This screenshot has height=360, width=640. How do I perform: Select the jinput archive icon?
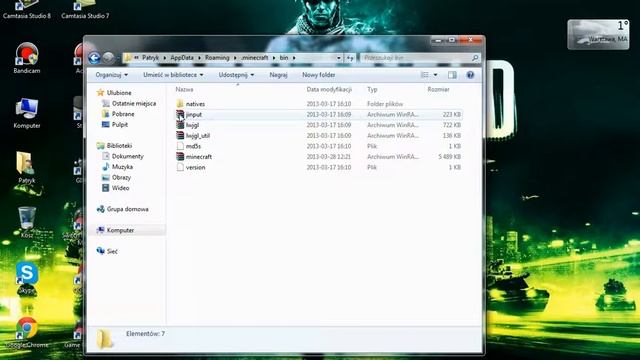coord(180,114)
